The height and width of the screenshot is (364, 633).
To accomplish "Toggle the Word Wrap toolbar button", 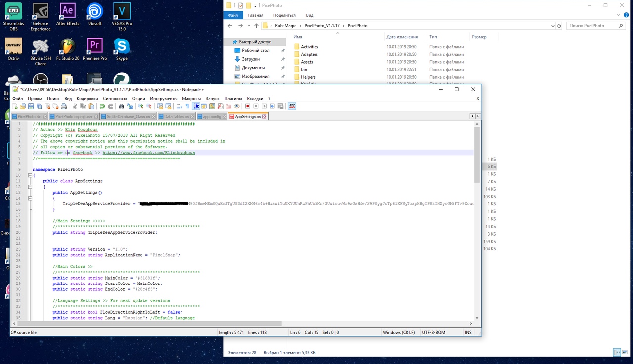I will click(x=179, y=106).
